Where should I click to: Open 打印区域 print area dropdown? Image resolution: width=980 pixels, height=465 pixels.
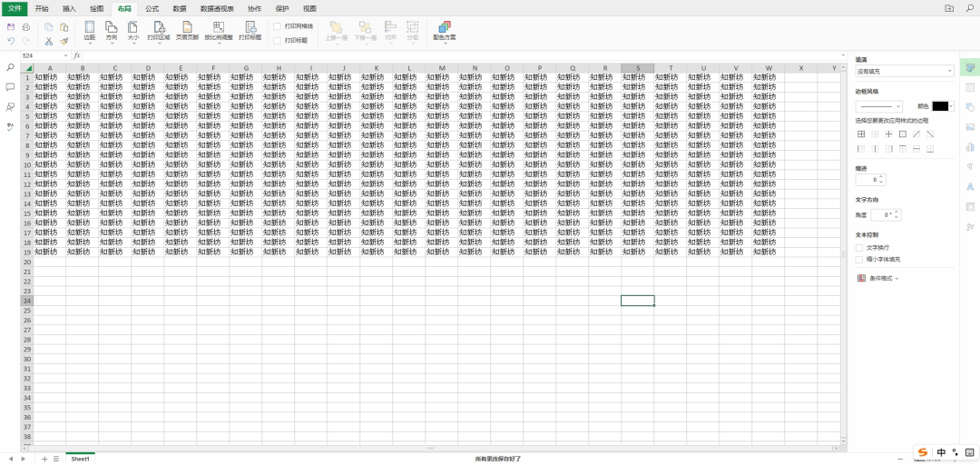[159, 32]
